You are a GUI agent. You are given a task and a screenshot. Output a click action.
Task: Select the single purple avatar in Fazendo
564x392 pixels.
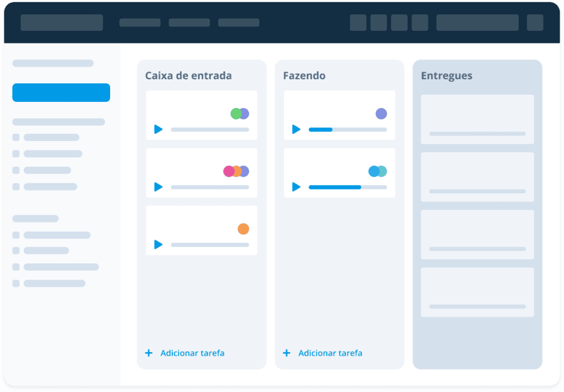[381, 113]
